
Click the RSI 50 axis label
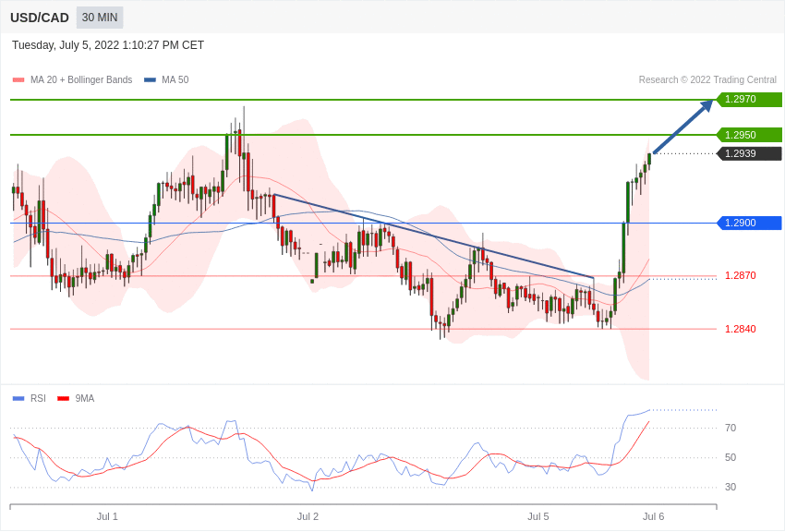pyautogui.click(x=731, y=457)
